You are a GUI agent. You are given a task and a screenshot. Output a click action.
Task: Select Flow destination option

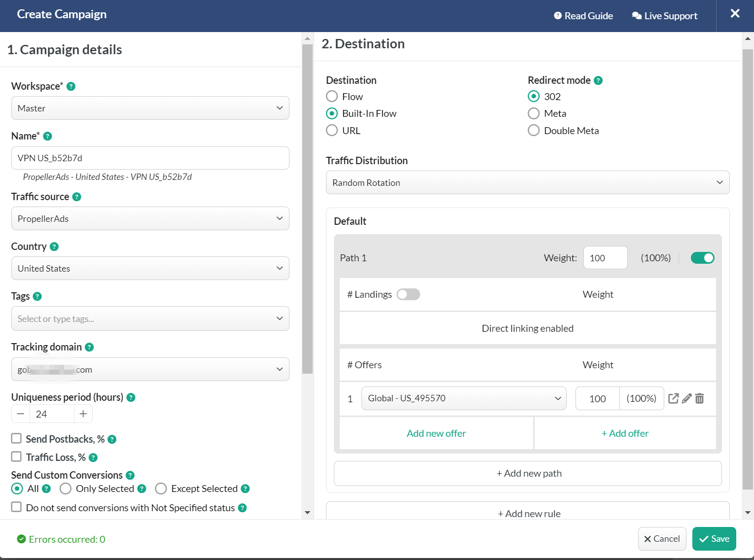tap(332, 96)
